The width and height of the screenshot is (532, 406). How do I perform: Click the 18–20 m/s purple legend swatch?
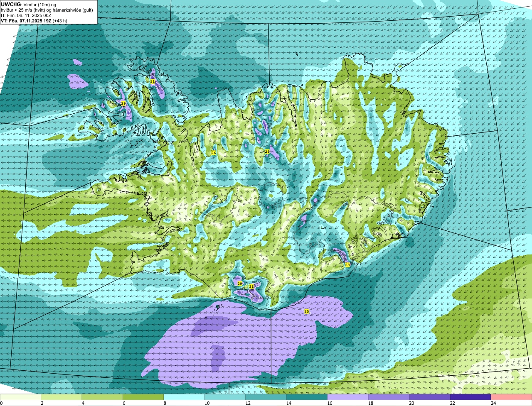click(x=389, y=397)
